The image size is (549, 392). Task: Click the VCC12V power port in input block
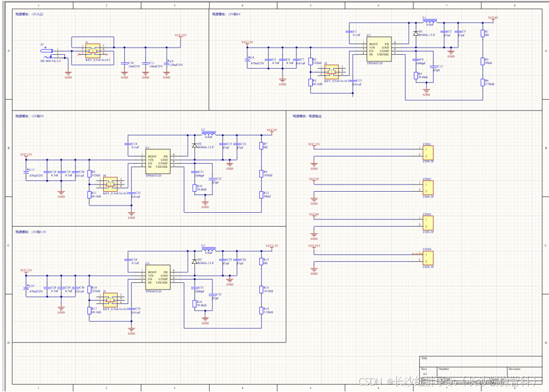pyautogui.click(x=180, y=36)
